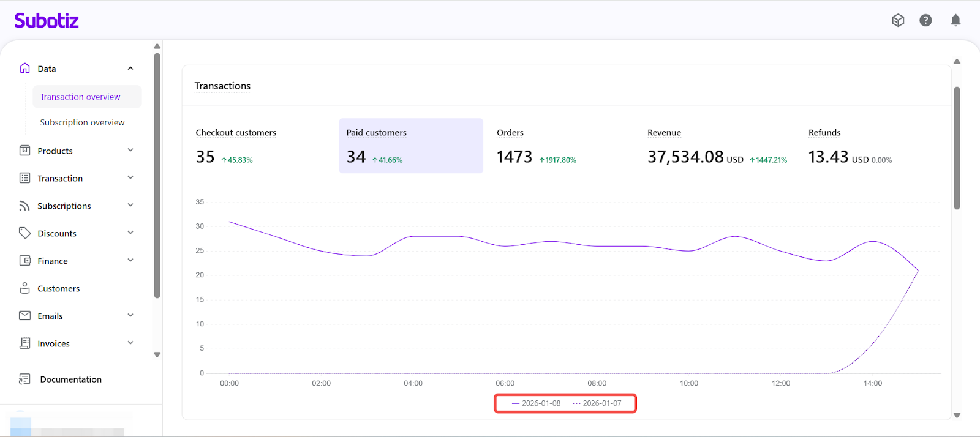This screenshot has height=437, width=980.
Task: Select Transaction overview in sidebar
Action: [80, 97]
